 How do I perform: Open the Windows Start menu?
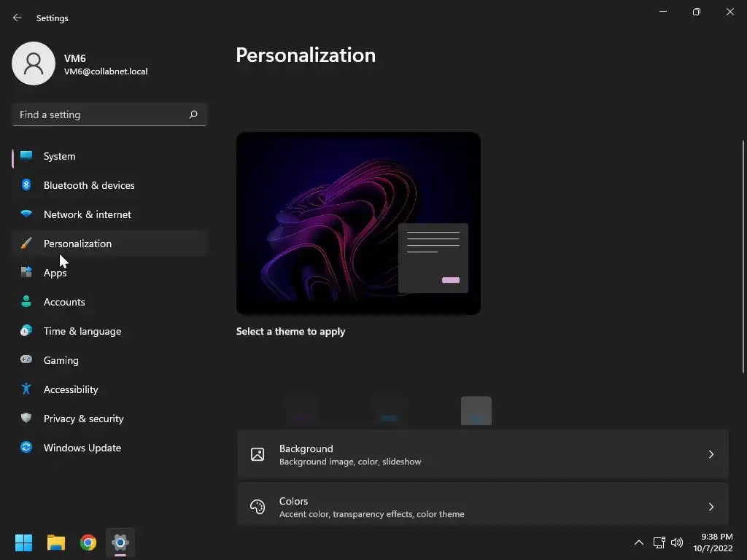pos(23,542)
